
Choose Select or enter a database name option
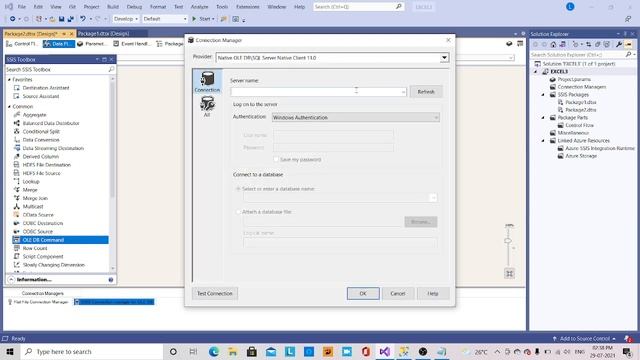[x=238, y=189]
